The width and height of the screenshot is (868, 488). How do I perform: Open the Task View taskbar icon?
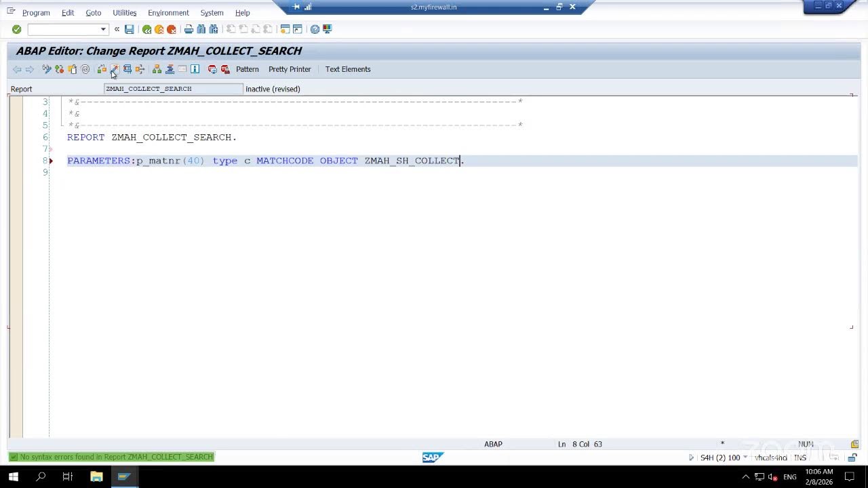click(x=68, y=476)
